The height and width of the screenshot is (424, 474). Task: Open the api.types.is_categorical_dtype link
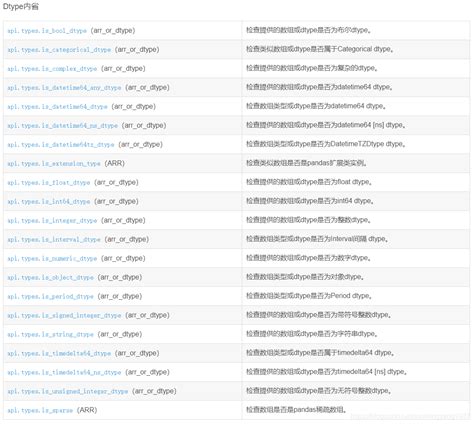59,50
